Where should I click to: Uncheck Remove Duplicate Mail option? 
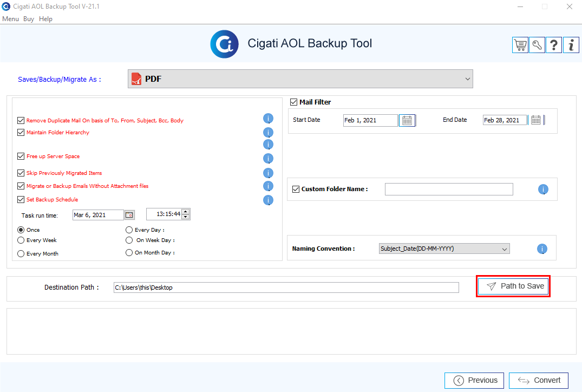21,120
